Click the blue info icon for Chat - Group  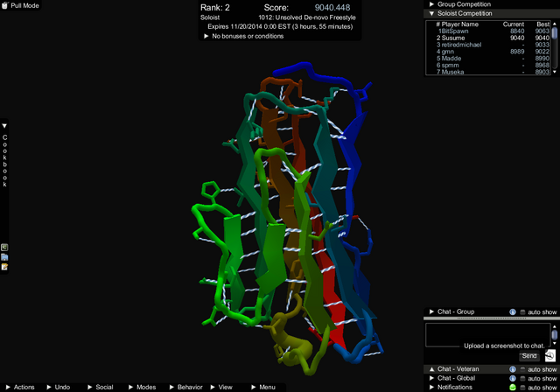[x=513, y=312]
